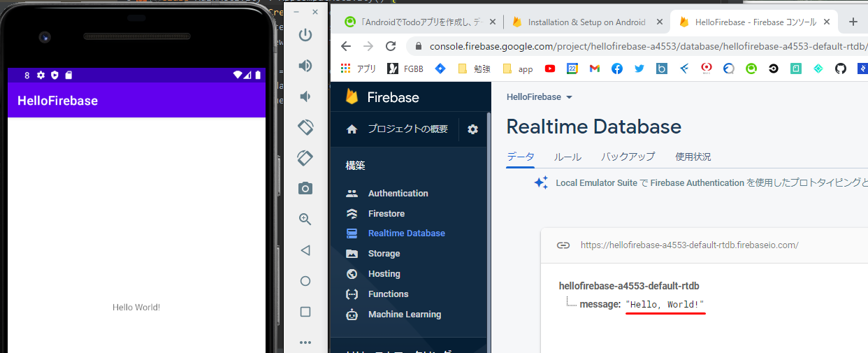Image resolution: width=868 pixels, height=353 pixels.
Task: Rotate the emulator left
Action: 305,127
